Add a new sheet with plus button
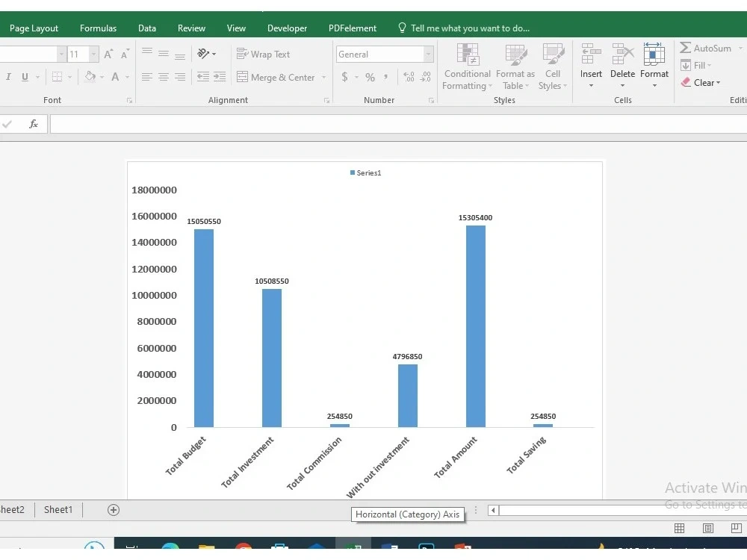Screen dimensions: 747x560 tap(114, 510)
